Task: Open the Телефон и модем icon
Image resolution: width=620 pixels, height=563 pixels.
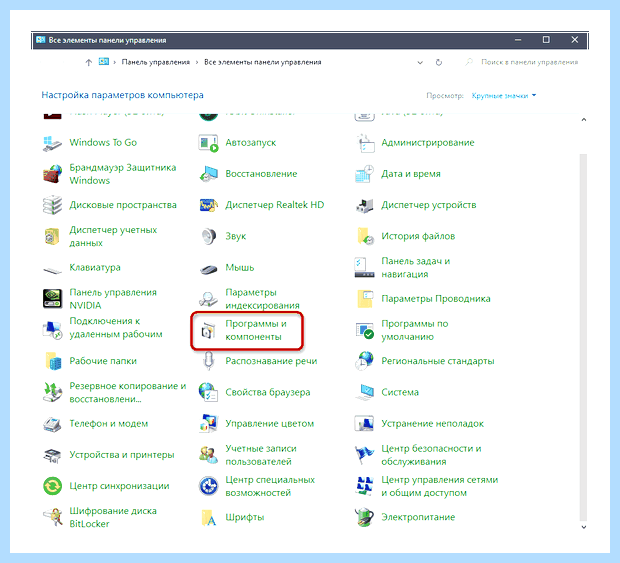Action: click(x=52, y=423)
